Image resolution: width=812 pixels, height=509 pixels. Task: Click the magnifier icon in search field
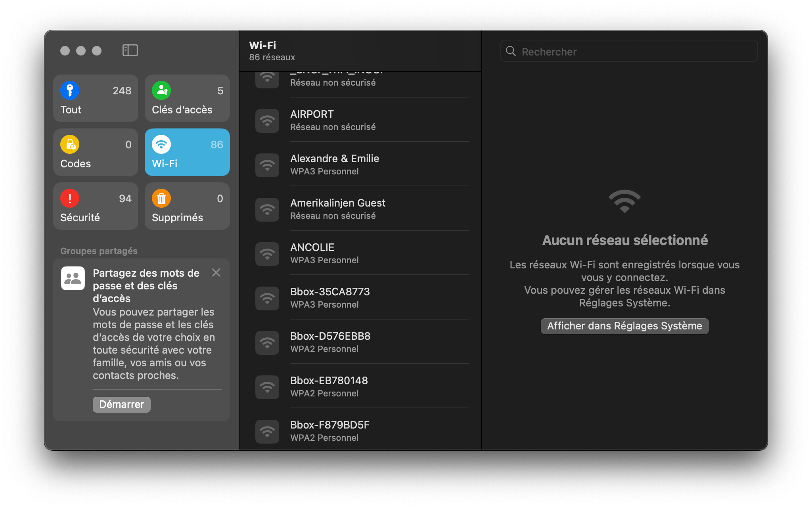pyautogui.click(x=511, y=51)
